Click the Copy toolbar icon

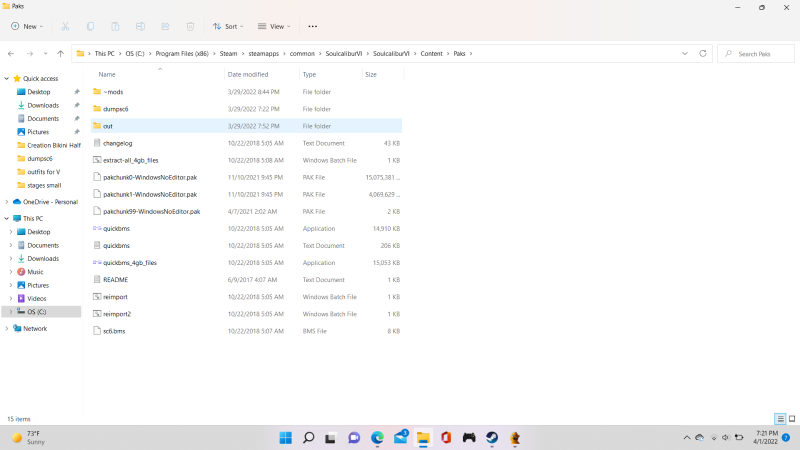[x=90, y=27]
